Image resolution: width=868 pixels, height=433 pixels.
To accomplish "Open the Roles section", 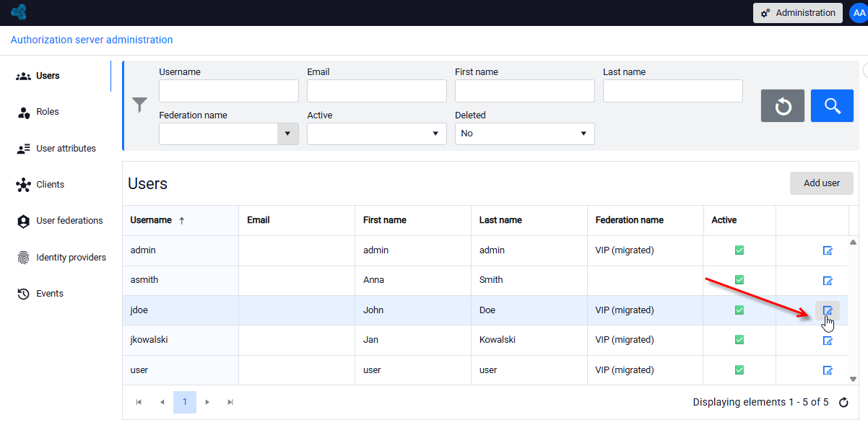I will pos(48,112).
